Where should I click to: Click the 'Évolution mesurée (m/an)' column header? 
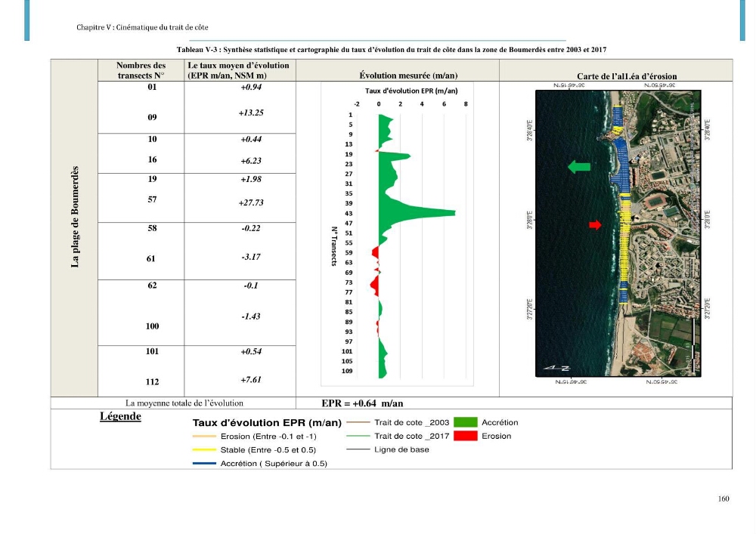coord(408,75)
